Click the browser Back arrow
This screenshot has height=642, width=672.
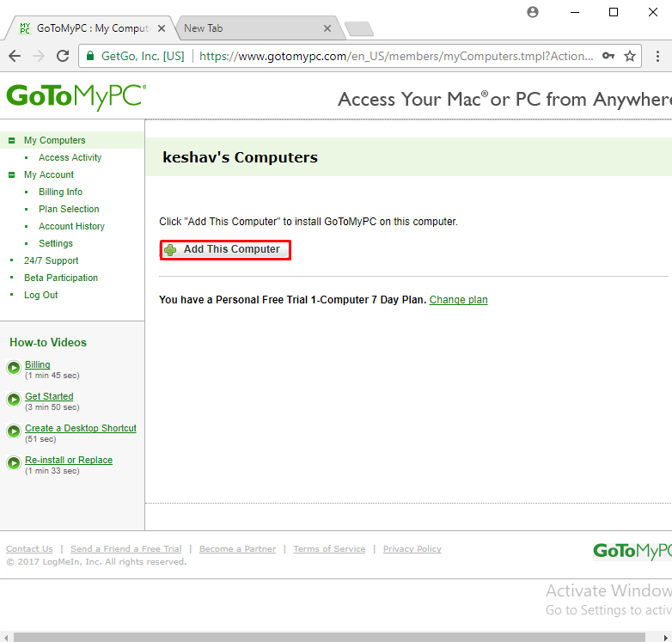(15, 56)
